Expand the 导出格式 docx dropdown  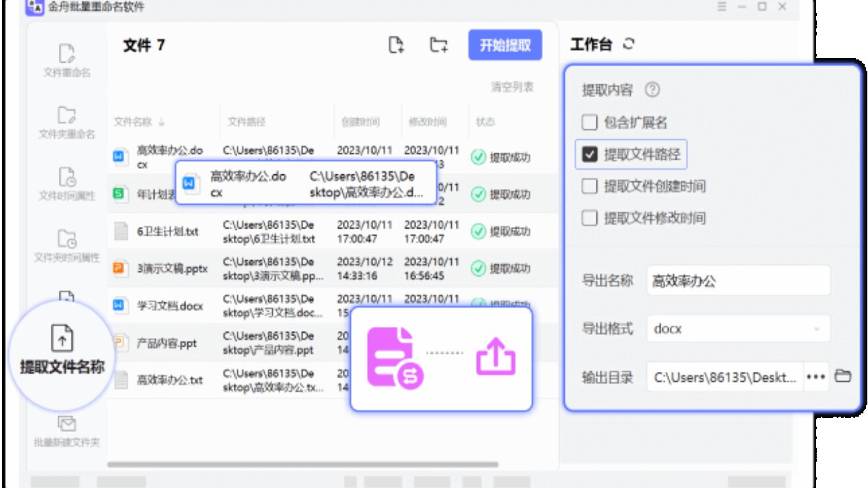pyautogui.click(x=738, y=329)
